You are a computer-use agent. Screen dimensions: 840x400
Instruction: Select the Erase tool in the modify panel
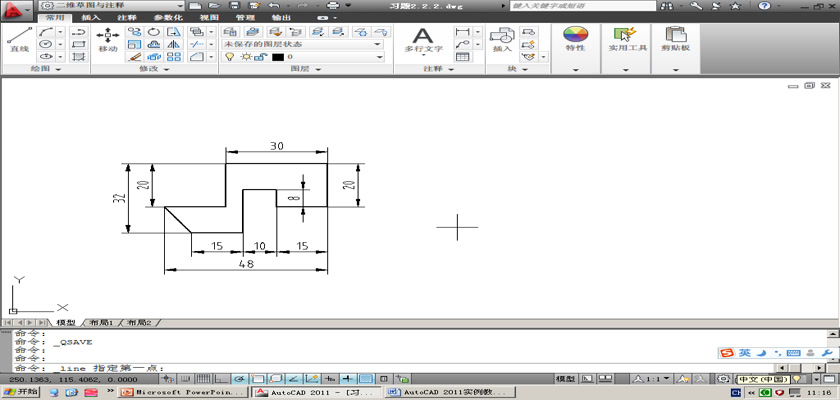click(x=134, y=56)
